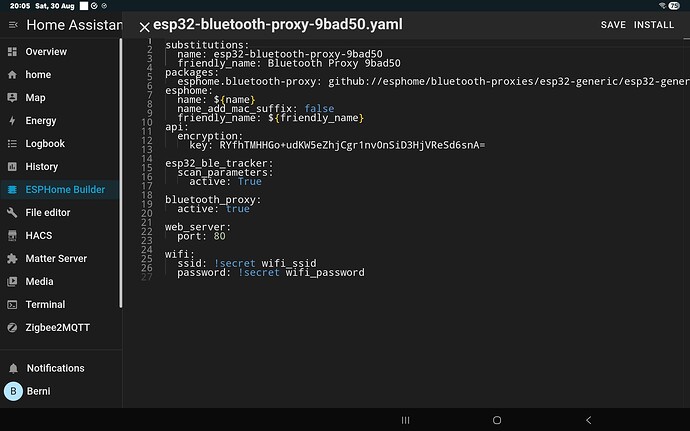Open the Media menu item
Screen dimensions: 690x431
pos(59,281)
